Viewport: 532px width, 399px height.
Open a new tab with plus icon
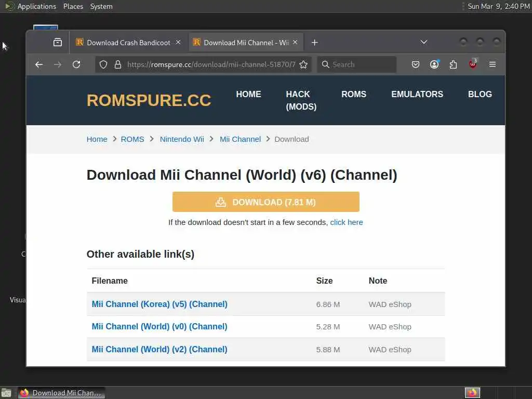(x=314, y=43)
